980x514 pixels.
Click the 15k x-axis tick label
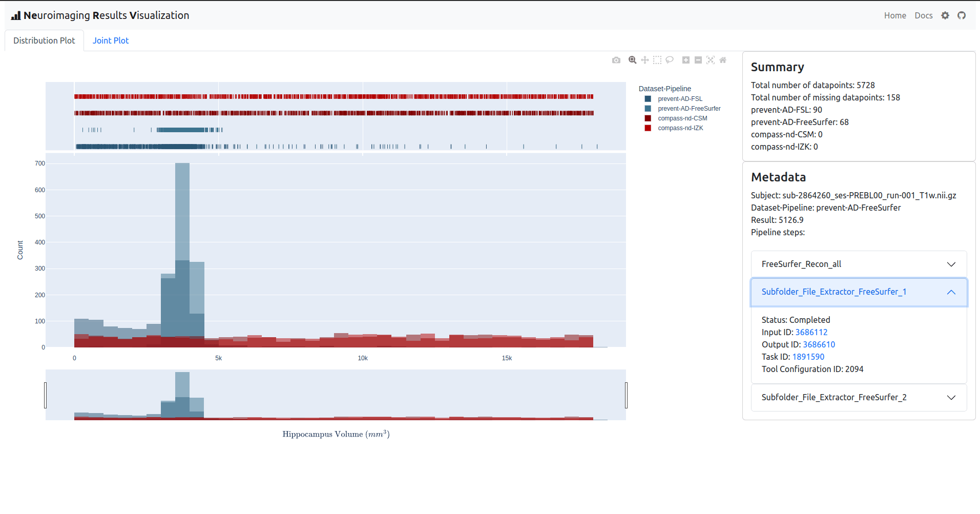point(507,358)
